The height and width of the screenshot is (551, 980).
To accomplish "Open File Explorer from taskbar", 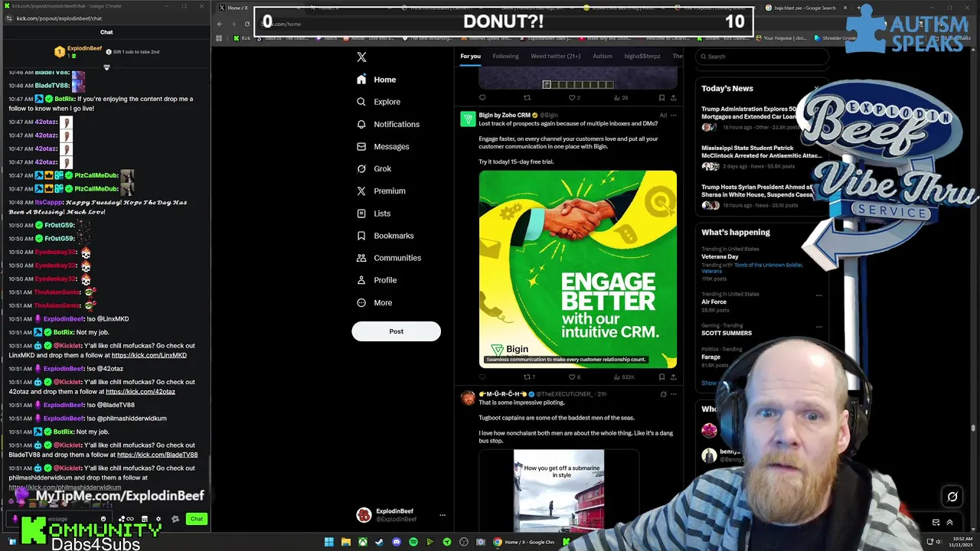I will point(346,542).
